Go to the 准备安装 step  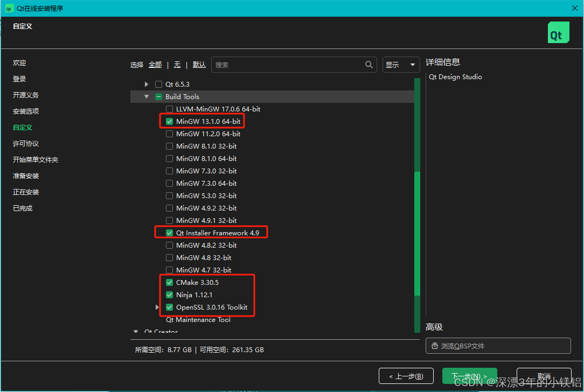(x=26, y=176)
